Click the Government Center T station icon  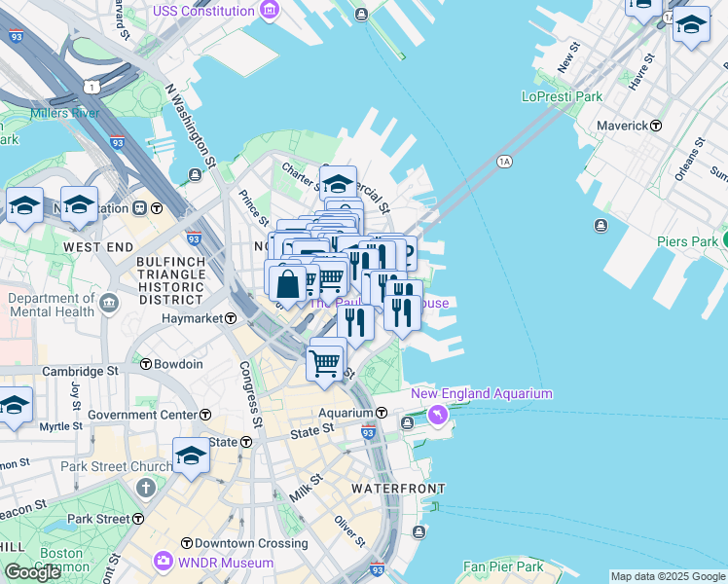click(205, 415)
